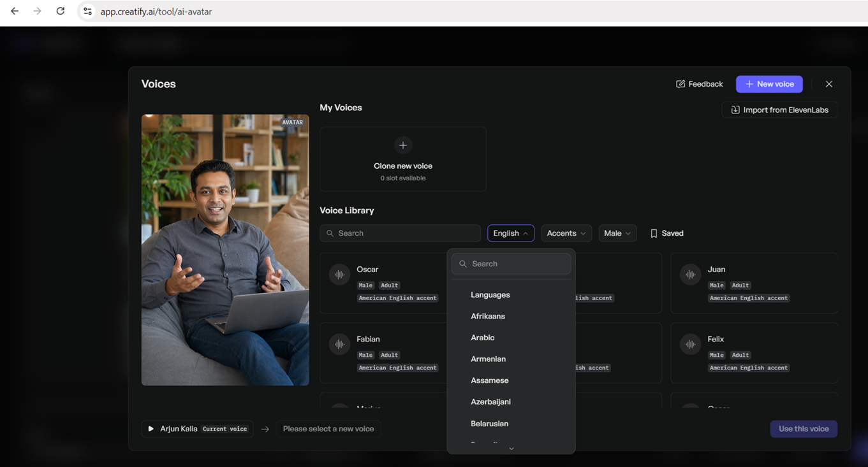Play current voice Arjun Kalia
The width and height of the screenshot is (868, 467).
point(151,429)
